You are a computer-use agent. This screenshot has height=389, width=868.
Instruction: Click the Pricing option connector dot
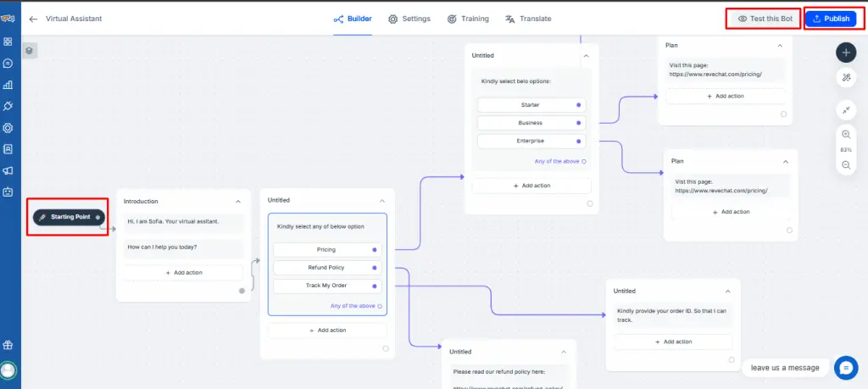(375, 249)
